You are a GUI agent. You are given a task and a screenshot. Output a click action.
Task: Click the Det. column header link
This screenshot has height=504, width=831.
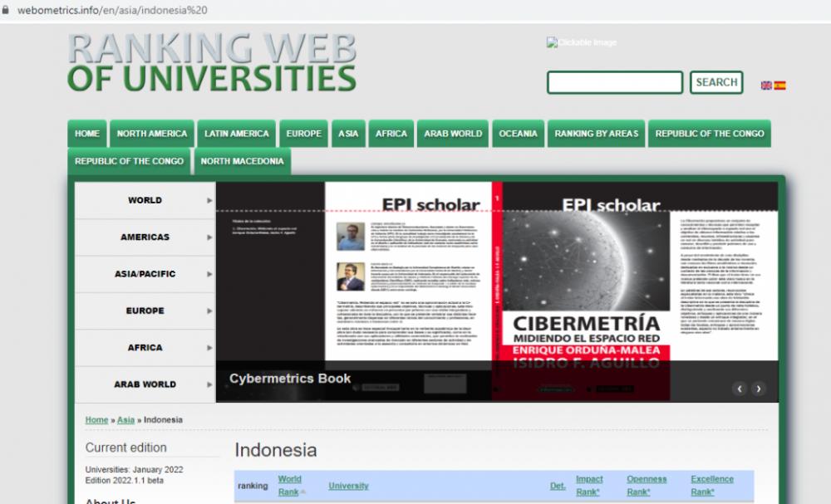558,486
